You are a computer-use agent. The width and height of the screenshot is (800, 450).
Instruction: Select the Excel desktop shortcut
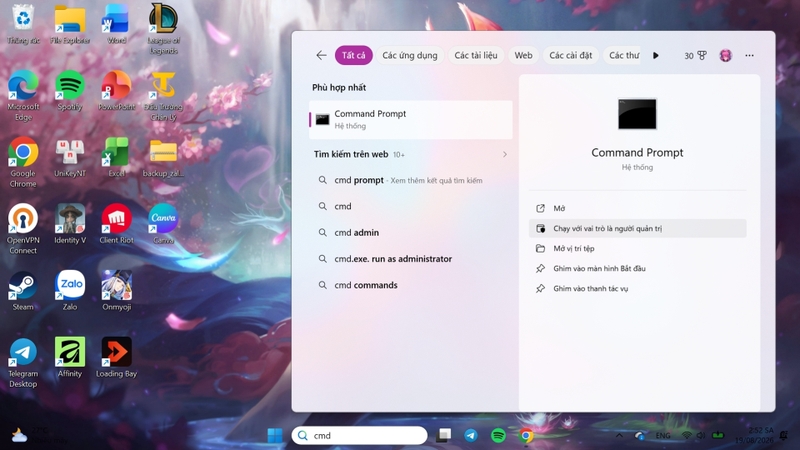pos(116,158)
